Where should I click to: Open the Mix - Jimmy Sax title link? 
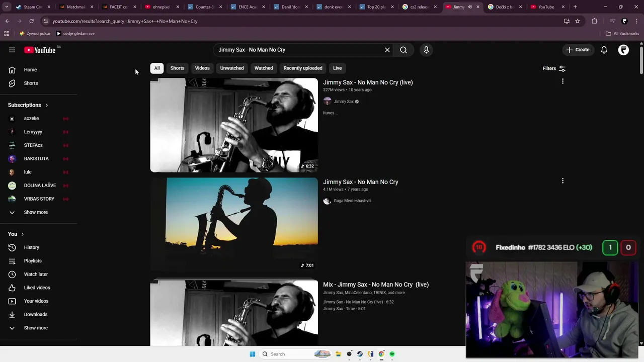point(376,285)
